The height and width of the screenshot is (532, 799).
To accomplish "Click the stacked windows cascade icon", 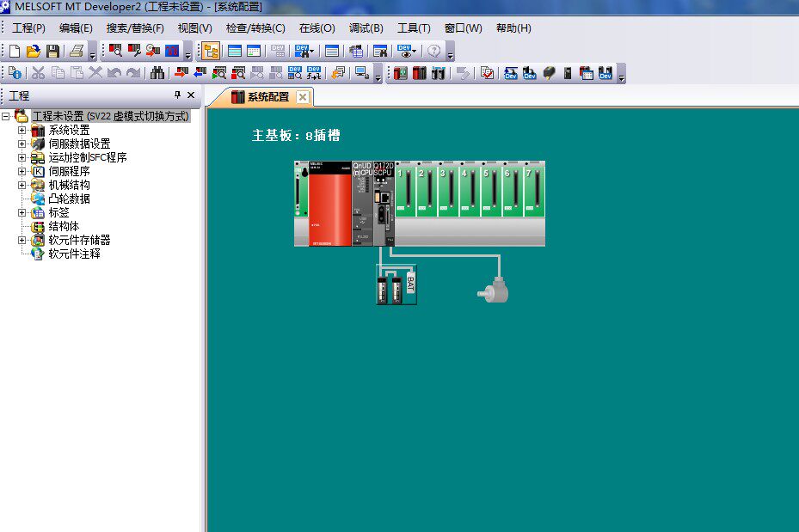I will [338, 73].
